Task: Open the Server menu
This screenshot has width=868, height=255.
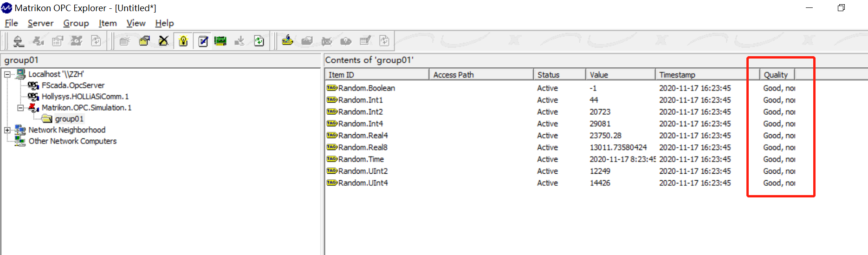Action: click(40, 23)
